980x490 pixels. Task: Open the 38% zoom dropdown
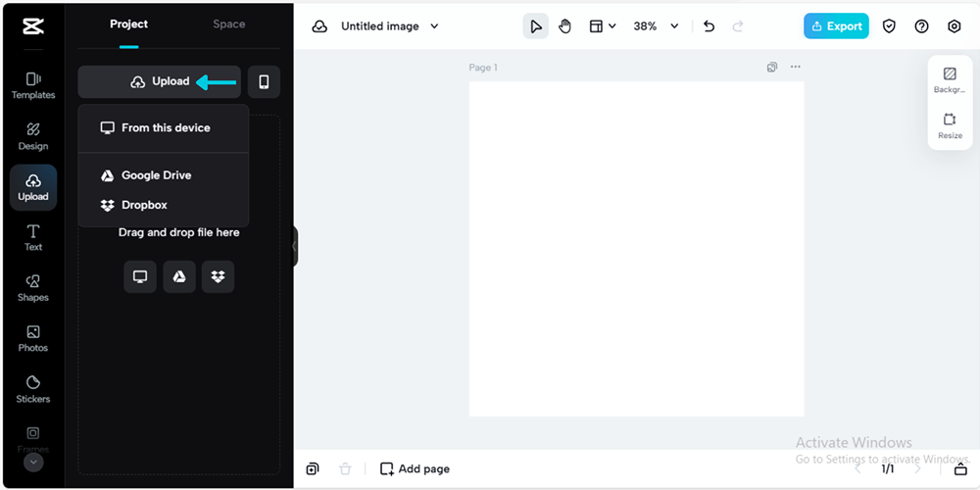pyautogui.click(x=656, y=26)
